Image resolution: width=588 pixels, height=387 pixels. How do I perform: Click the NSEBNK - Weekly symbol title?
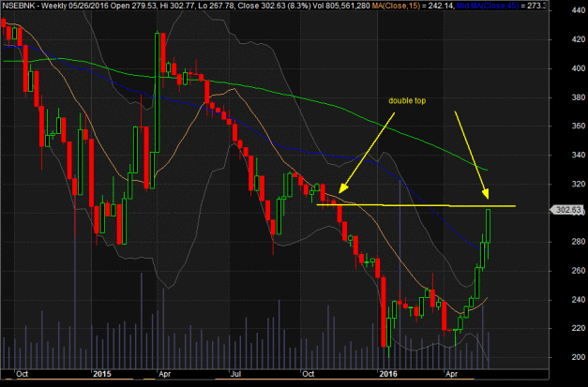[33, 6]
